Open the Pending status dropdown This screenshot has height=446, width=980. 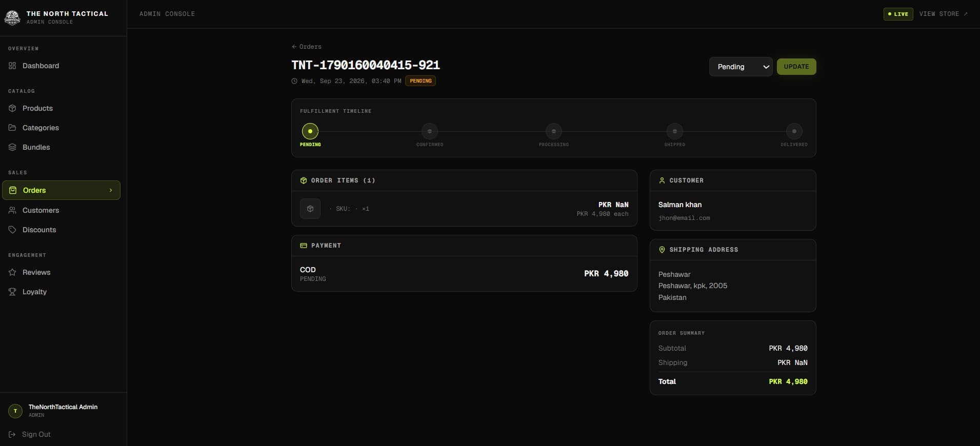pos(741,67)
